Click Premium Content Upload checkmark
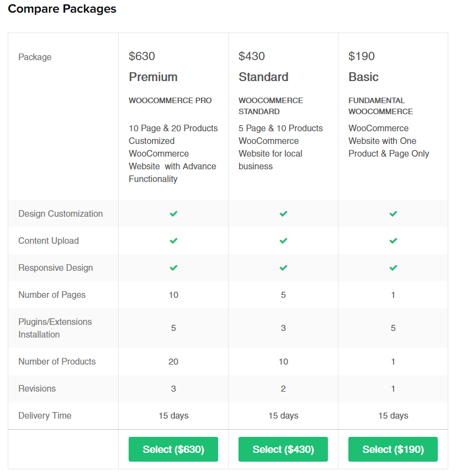This screenshot has width=456, height=476. point(173,240)
